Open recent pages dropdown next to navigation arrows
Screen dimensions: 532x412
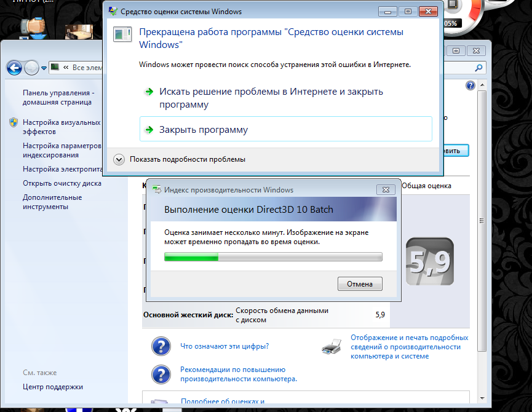[x=44, y=68]
